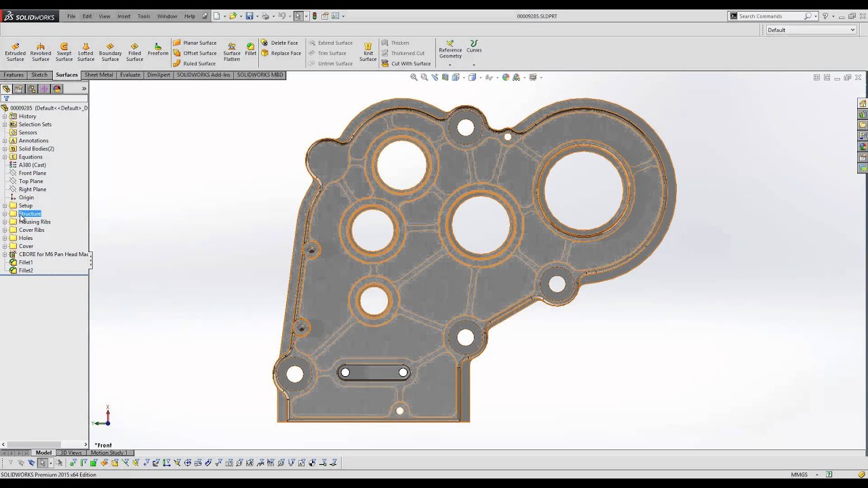Expand the Setup folder

click(5, 205)
